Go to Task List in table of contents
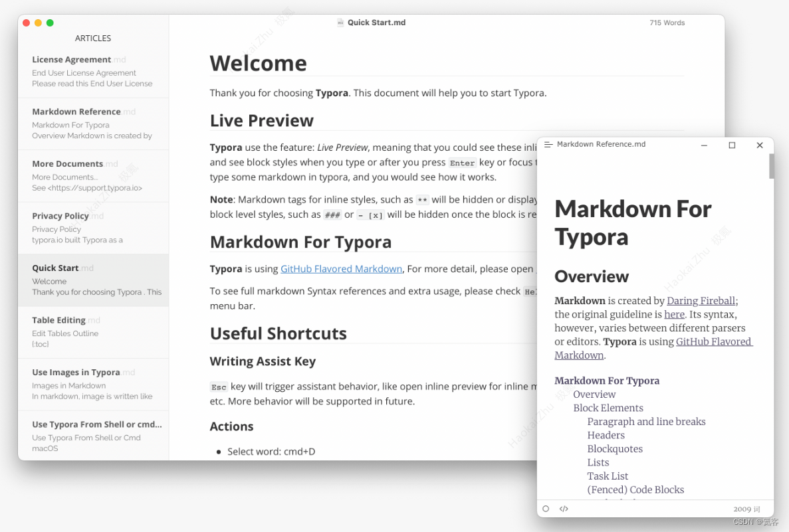The image size is (789, 532). tap(608, 476)
